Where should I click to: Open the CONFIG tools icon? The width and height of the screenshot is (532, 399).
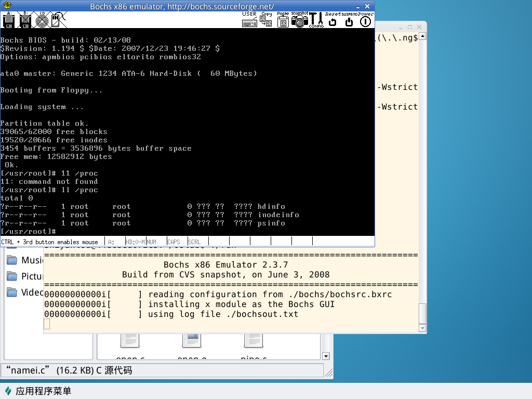click(316, 20)
